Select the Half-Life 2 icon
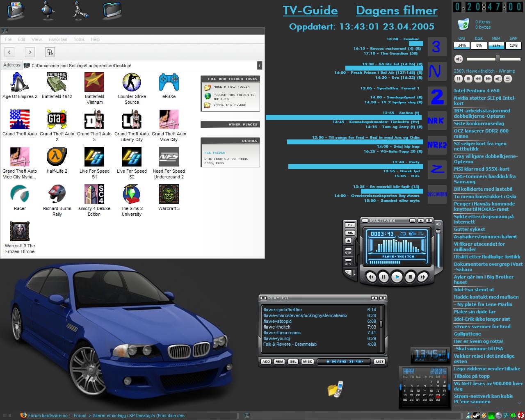 pyautogui.click(x=57, y=160)
